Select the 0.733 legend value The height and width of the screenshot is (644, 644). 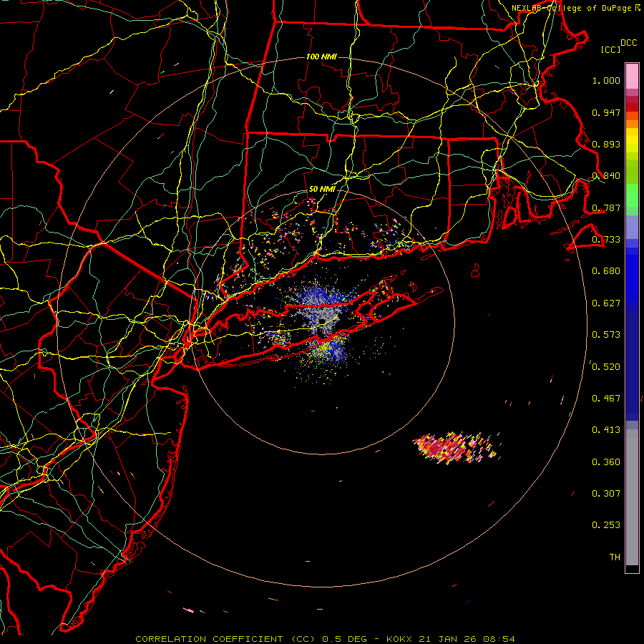pos(606,240)
